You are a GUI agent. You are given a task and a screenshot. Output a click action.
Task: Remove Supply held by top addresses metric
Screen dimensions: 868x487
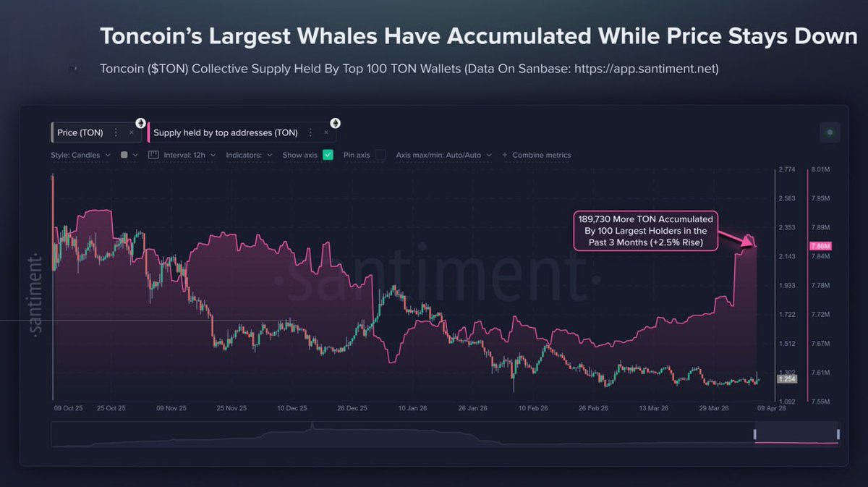click(x=325, y=133)
